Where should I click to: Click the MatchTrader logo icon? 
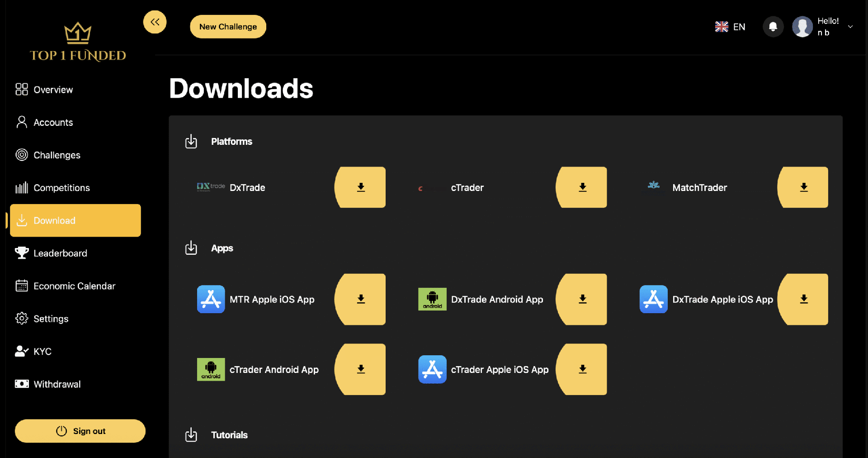click(654, 185)
